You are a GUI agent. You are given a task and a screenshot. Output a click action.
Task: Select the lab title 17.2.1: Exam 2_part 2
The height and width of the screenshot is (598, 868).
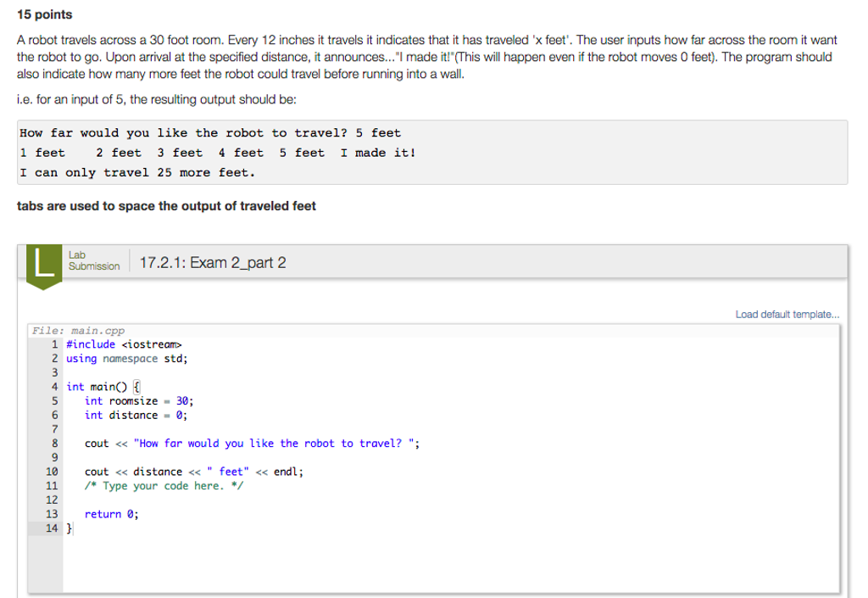(212, 262)
